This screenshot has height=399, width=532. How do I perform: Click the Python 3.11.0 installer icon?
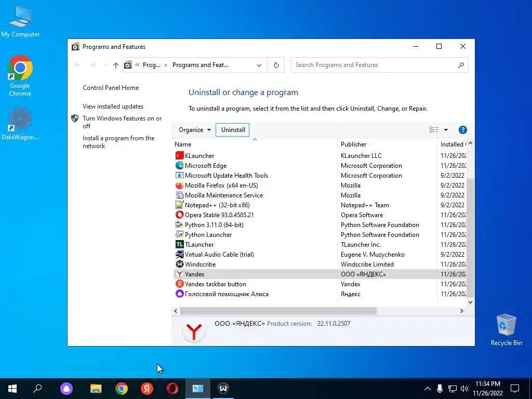click(179, 224)
